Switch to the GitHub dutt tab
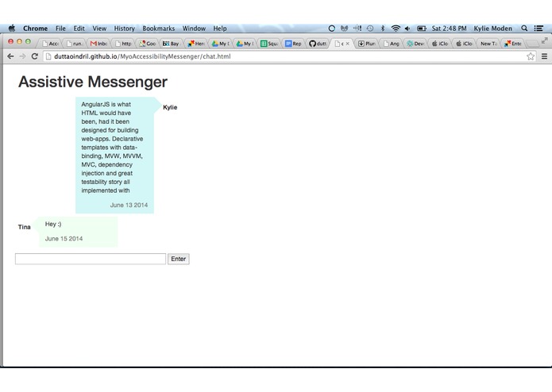Viewport: 552px width, 392px height. tap(318, 44)
